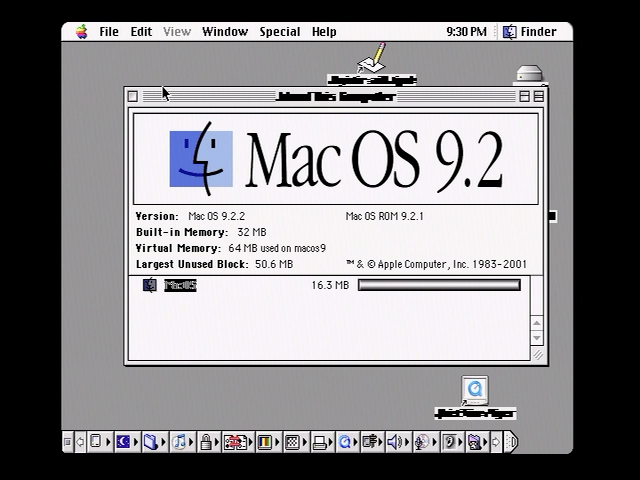
Task: Open the Finder application switcher menu
Action: pos(530,32)
